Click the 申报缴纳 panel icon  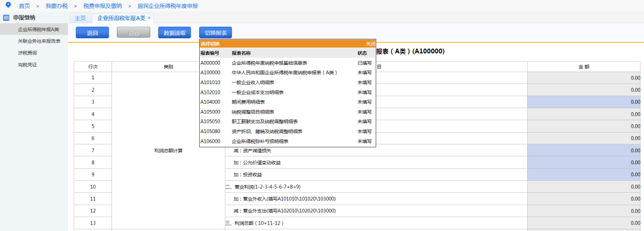point(6,18)
